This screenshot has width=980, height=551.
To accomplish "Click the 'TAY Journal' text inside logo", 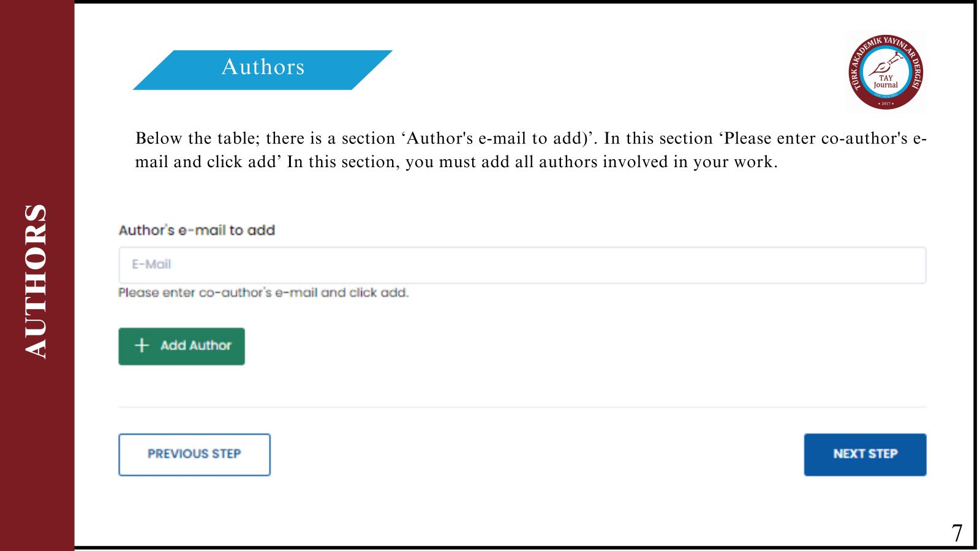I will [886, 81].
